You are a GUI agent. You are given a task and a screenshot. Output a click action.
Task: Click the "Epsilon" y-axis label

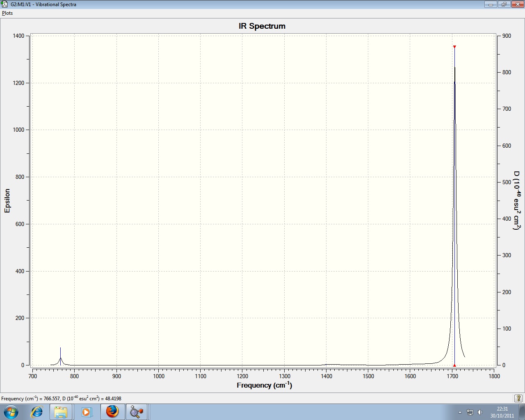7,201
